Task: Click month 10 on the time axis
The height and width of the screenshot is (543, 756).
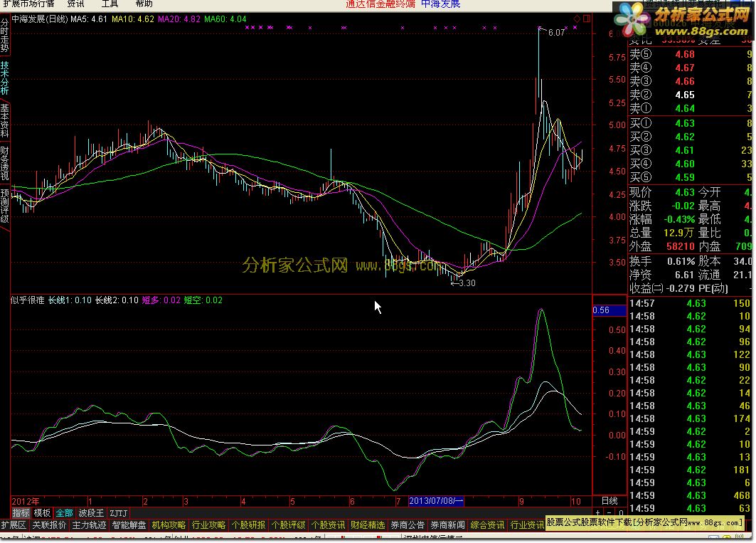Action: 575,502
